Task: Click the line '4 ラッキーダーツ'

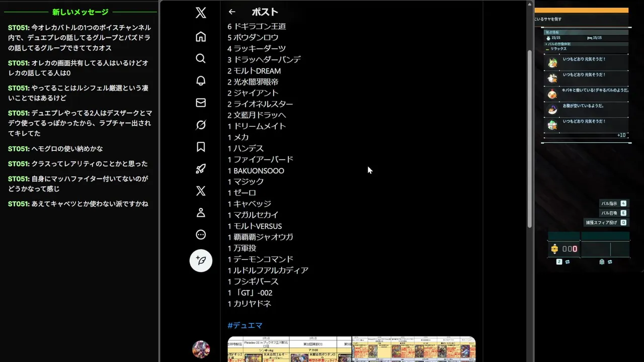Action: 257,48
